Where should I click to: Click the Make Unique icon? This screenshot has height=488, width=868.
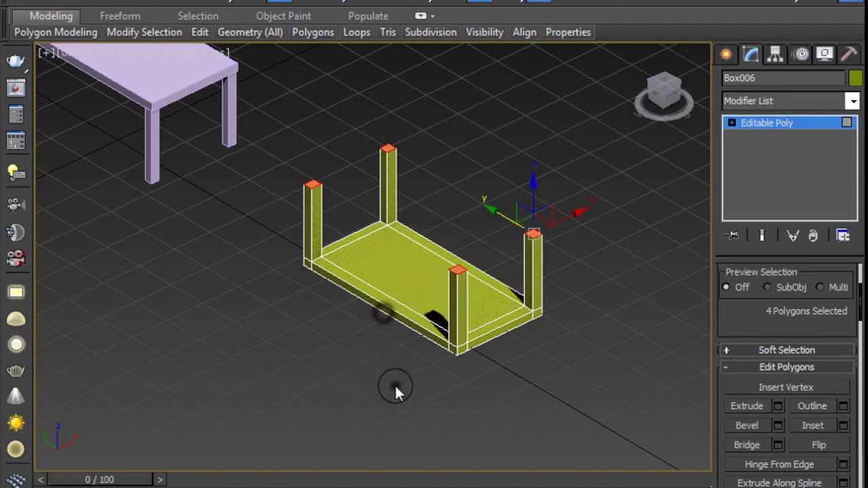click(x=792, y=235)
